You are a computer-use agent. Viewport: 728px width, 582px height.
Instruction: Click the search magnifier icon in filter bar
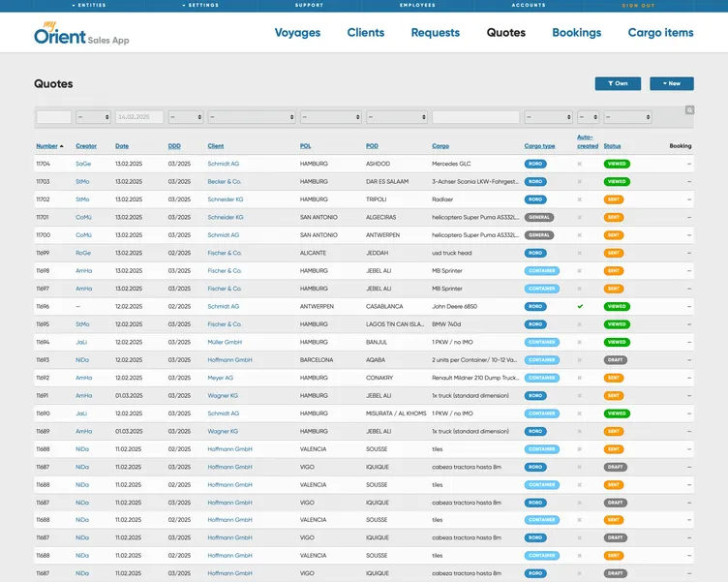(689, 110)
